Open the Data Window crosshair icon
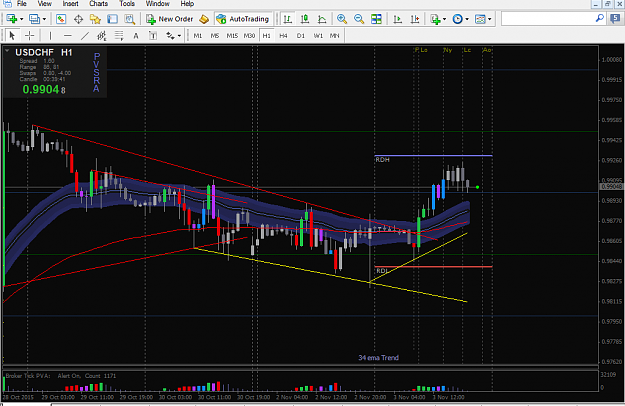625x406 pixels. coord(79,19)
